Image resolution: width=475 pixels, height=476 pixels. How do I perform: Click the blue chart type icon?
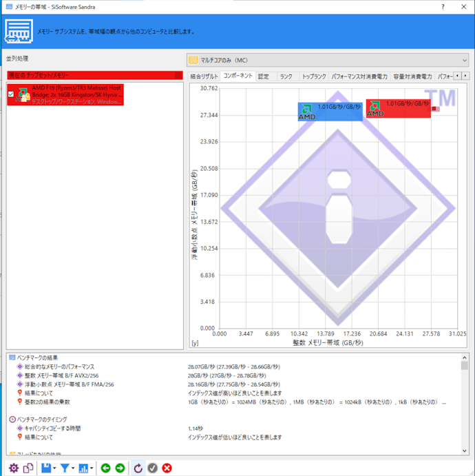(x=83, y=468)
